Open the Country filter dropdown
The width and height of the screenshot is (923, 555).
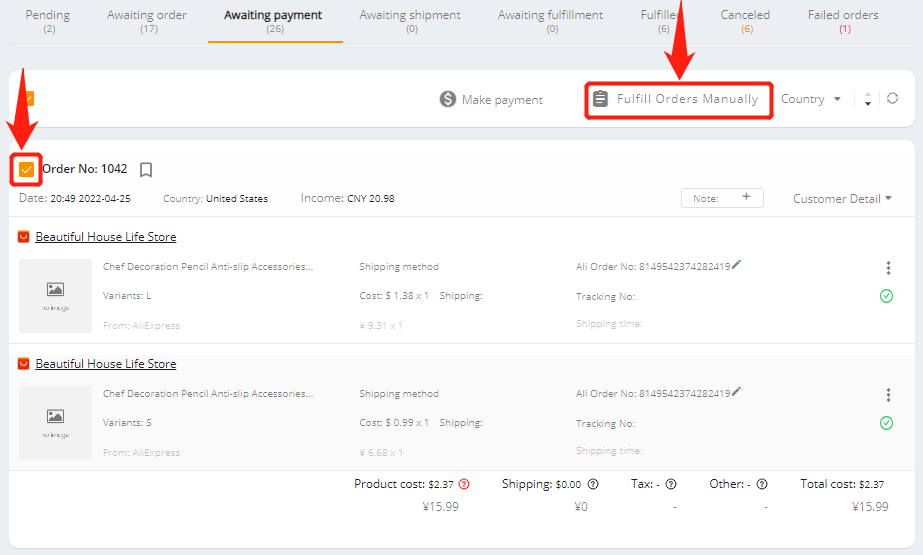point(812,99)
